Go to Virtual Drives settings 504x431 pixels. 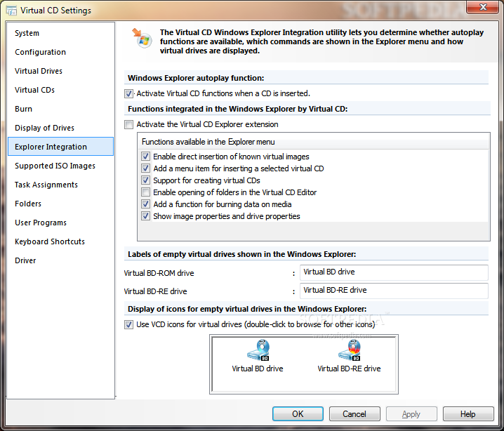[61, 71]
